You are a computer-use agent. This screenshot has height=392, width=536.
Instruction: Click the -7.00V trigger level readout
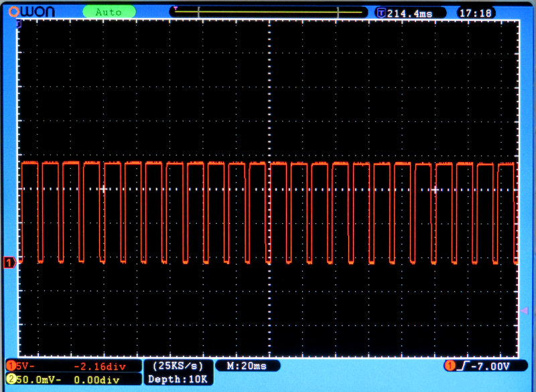pos(490,367)
